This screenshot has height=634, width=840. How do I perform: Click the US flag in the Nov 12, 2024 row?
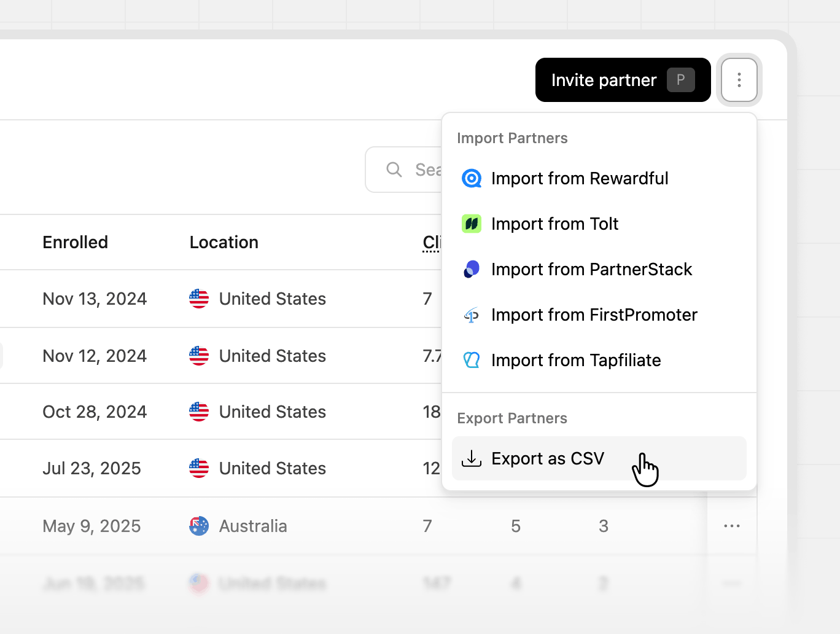199,356
